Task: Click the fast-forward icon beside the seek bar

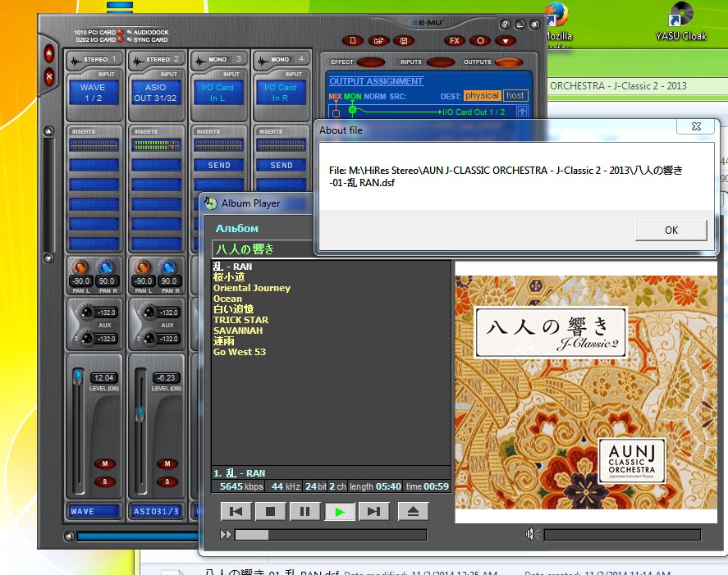Action: click(x=226, y=535)
